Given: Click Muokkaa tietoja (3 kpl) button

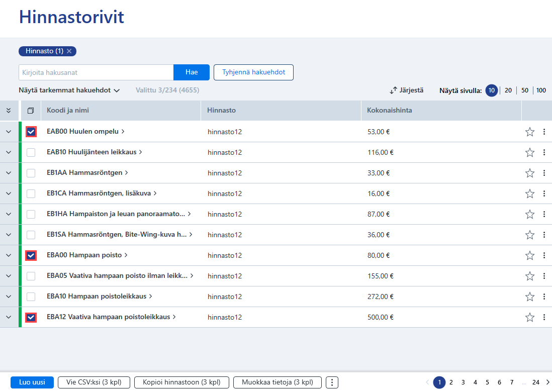Looking at the screenshot, I should 278,382.
